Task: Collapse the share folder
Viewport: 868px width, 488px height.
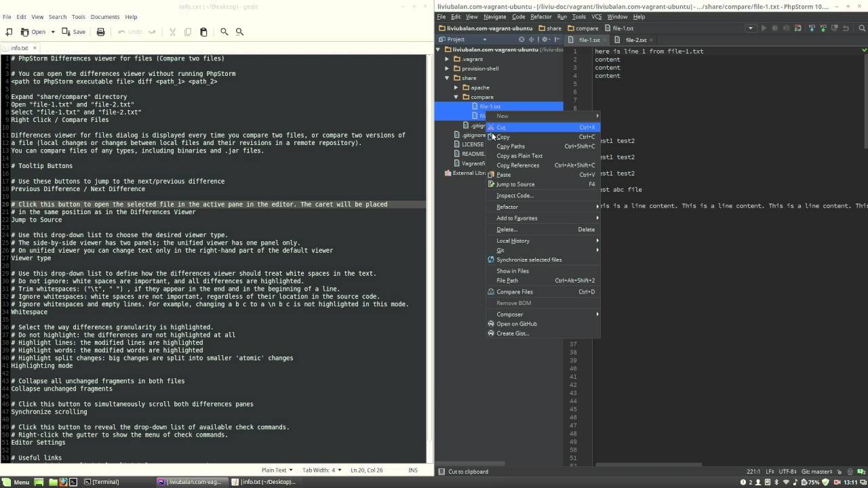Action: pos(447,78)
